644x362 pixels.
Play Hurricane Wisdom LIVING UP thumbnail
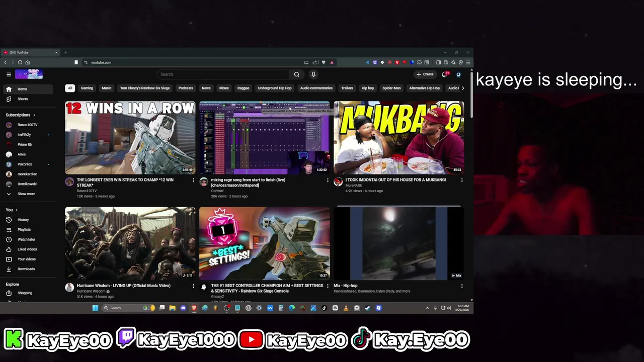point(130,243)
